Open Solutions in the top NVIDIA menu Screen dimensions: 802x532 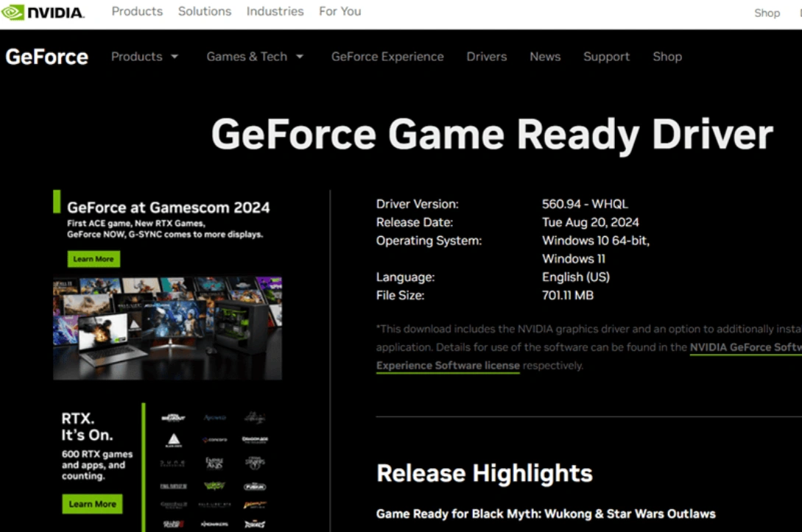(x=204, y=12)
